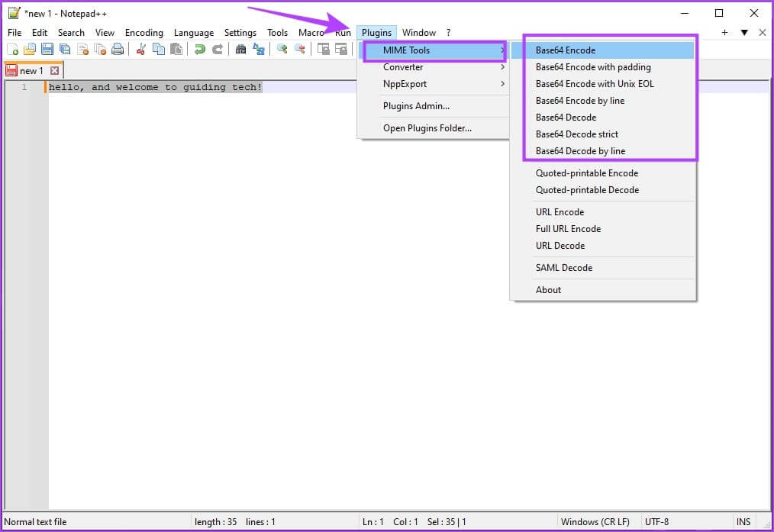The image size is (774, 532).
Task: Open the Run menu
Action: 343,33
